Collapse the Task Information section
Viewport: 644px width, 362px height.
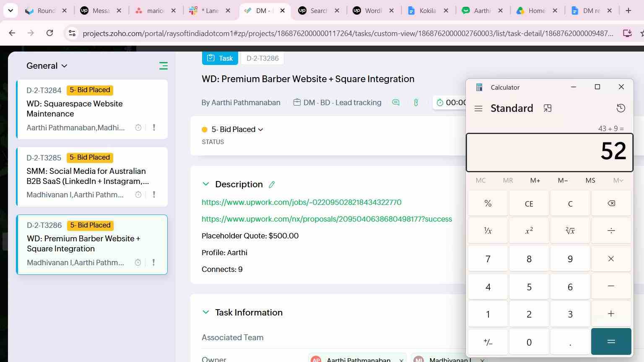pyautogui.click(x=205, y=312)
